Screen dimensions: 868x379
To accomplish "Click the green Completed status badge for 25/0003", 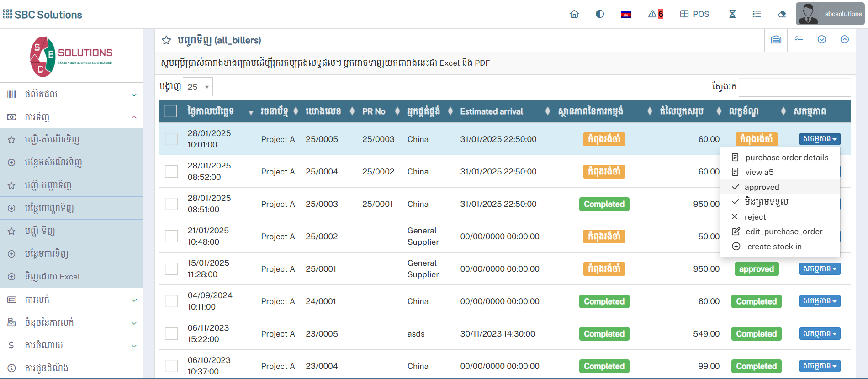I will pos(604,204).
